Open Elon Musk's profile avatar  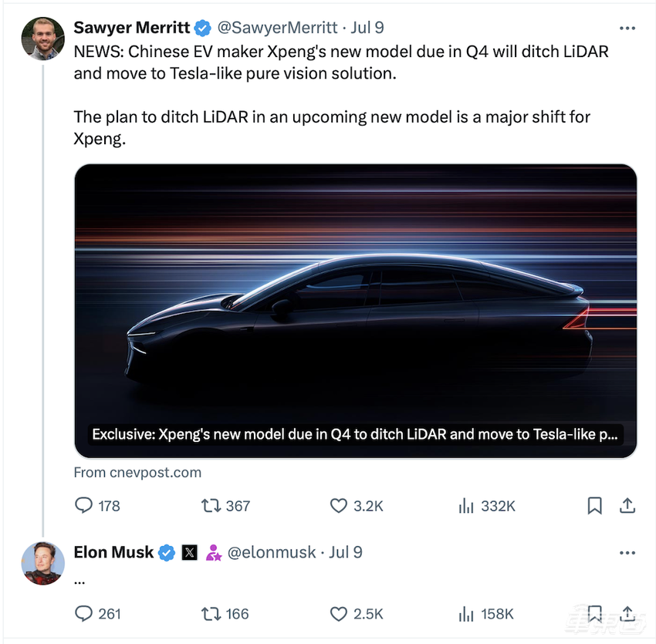click(42, 562)
